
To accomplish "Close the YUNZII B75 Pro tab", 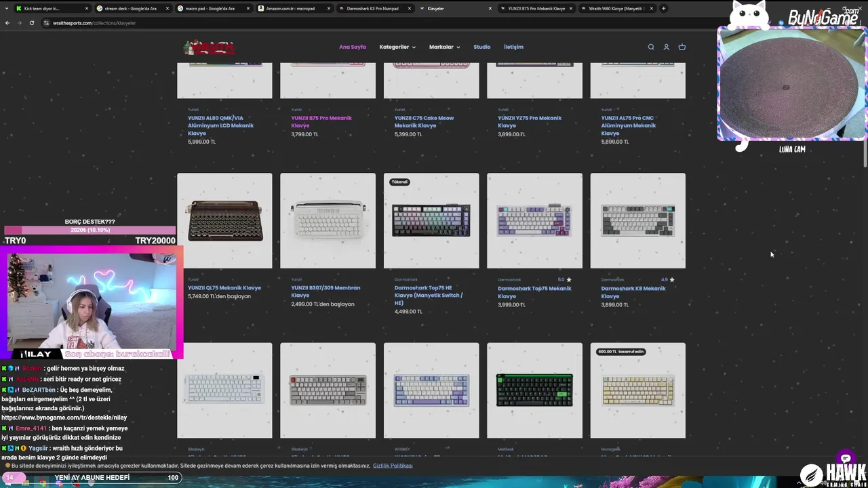I will (x=571, y=9).
